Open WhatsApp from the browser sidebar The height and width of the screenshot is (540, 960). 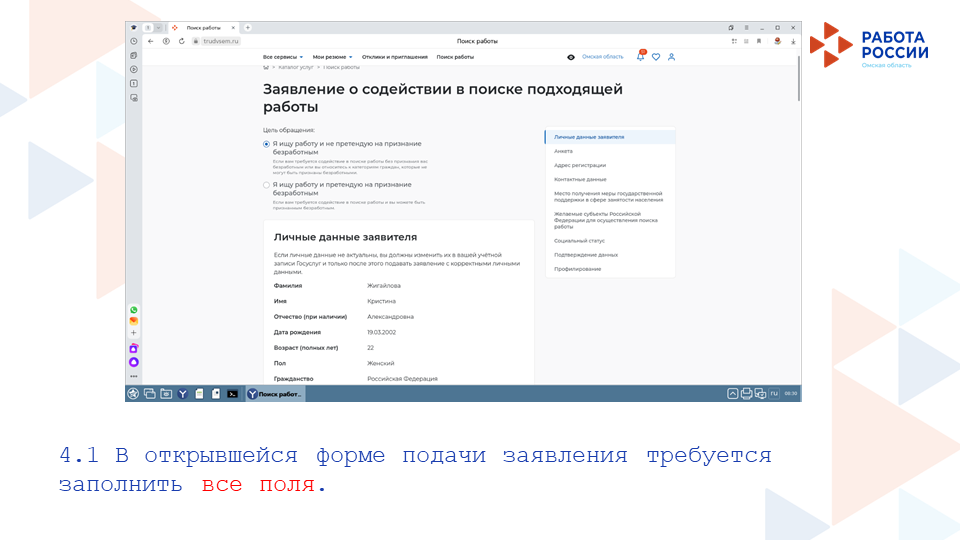tap(133, 310)
